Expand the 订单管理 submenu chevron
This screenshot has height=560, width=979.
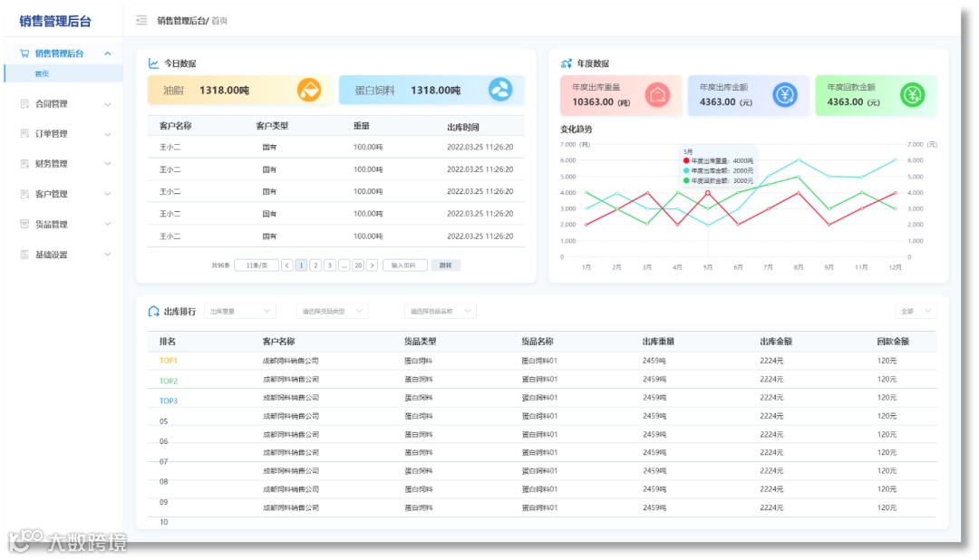(108, 134)
